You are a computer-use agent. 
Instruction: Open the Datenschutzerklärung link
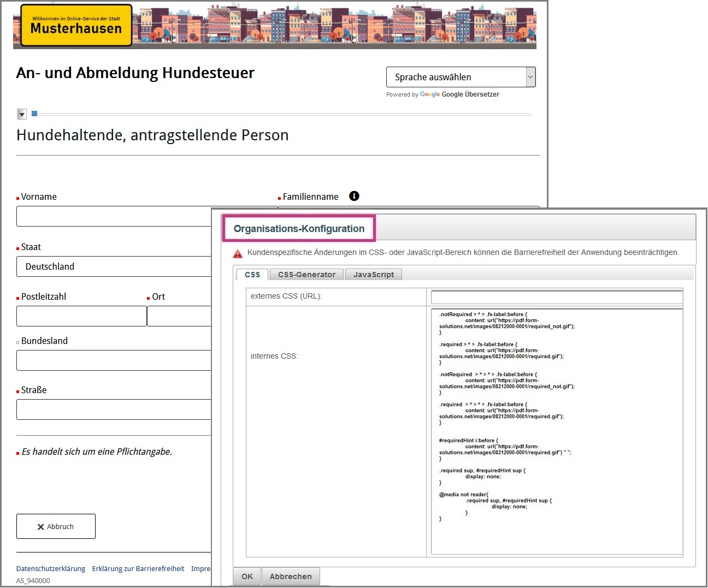[x=51, y=568]
